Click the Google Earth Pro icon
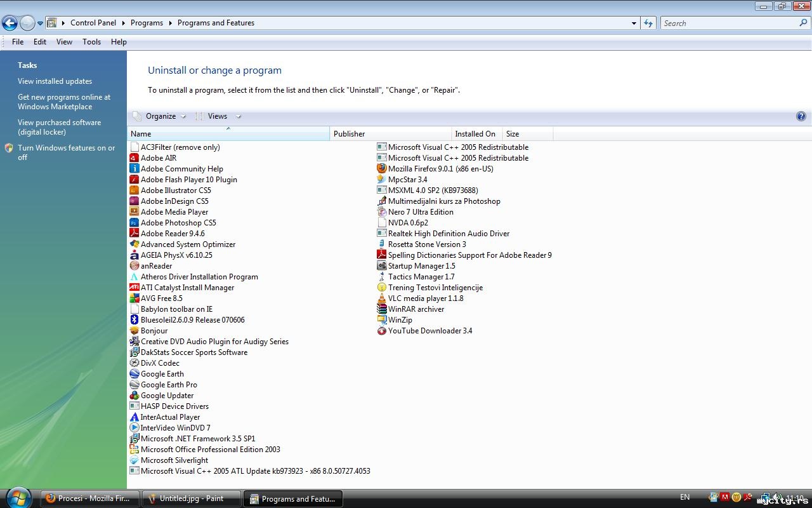812x508 pixels. coord(134,385)
